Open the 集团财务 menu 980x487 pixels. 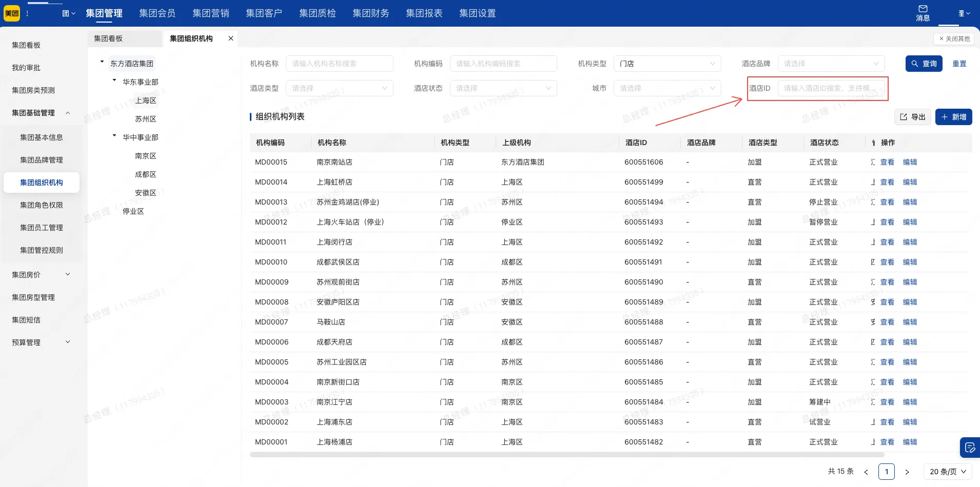point(370,13)
